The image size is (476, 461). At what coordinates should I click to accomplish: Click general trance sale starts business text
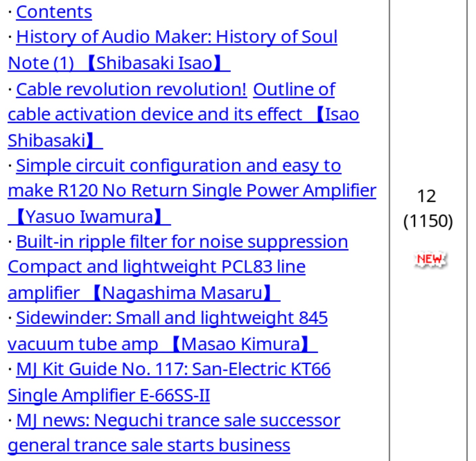click(x=149, y=445)
